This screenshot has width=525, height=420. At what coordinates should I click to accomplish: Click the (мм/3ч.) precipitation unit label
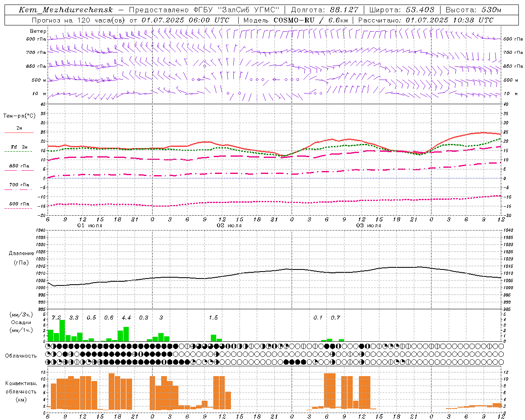click(21, 315)
